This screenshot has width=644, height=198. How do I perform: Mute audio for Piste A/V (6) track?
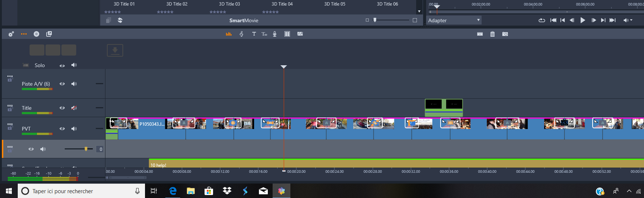pos(74,84)
